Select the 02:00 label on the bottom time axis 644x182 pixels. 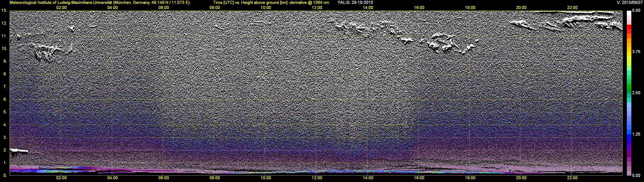tap(61, 178)
